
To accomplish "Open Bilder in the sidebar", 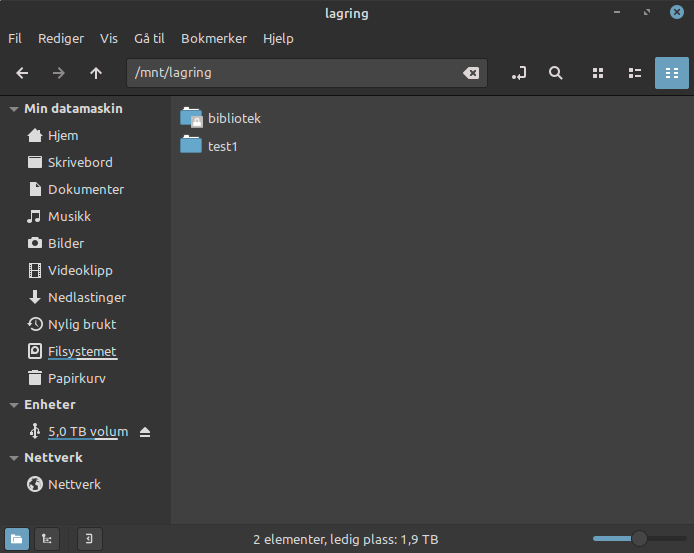I will point(85,244).
